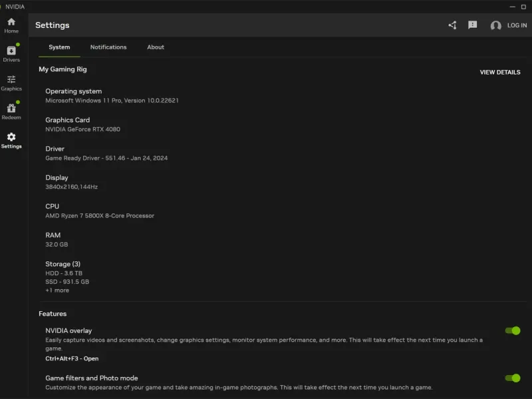This screenshot has width=532, height=399.
Task: Click 'NVIDIA GeForce RTX 4080' text
Action: coord(82,129)
